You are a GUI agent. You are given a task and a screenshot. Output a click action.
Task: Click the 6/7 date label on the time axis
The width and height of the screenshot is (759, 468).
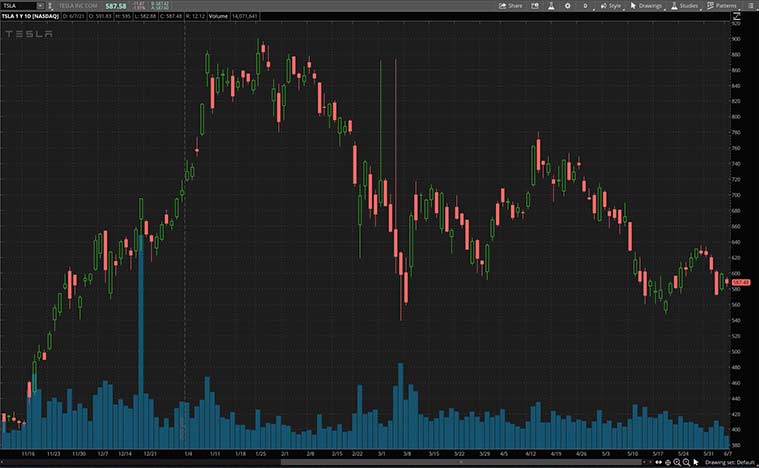coord(727,453)
